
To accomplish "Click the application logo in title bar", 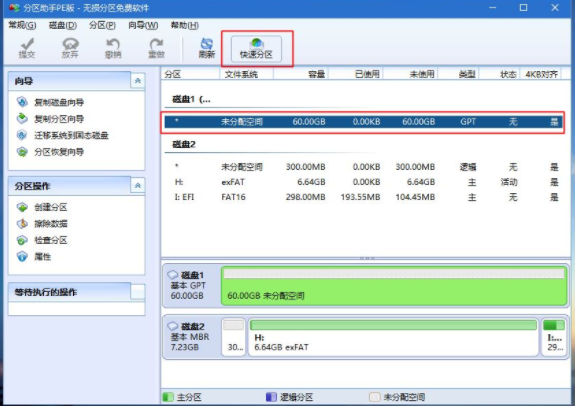I will click(x=14, y=8).
